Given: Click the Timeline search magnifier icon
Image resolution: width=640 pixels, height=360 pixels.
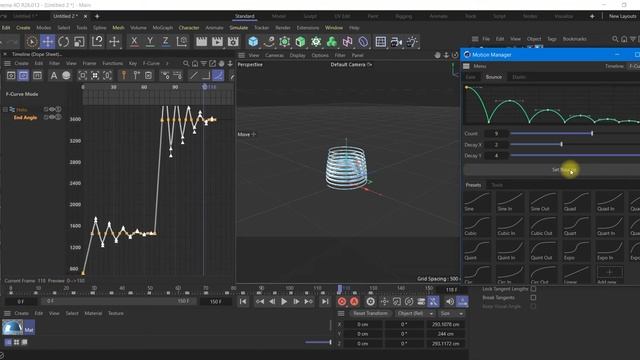Looking at the screenshot, I should click(x=186, y=64).
